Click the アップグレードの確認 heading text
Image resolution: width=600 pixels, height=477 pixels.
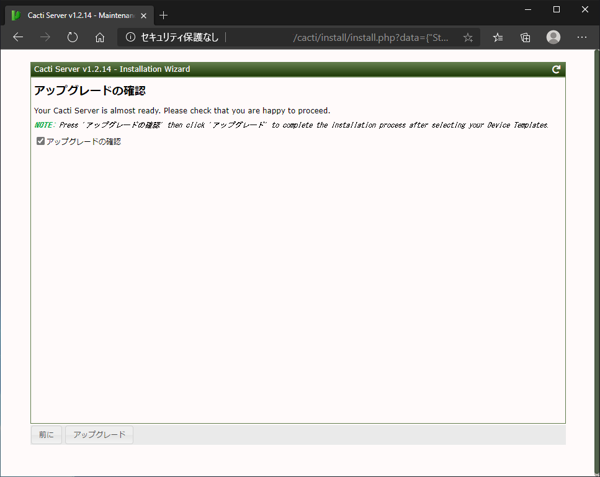90,91
